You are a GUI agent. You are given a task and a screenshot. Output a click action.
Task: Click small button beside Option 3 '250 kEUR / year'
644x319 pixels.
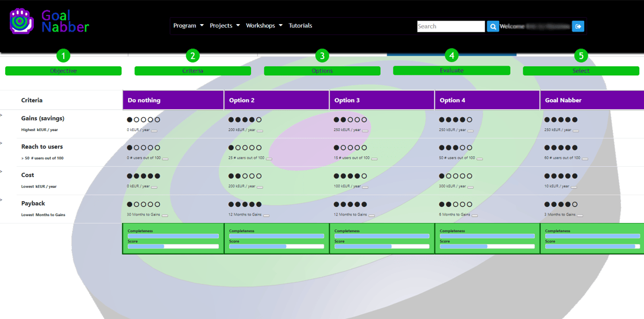(x=365, y=130)
